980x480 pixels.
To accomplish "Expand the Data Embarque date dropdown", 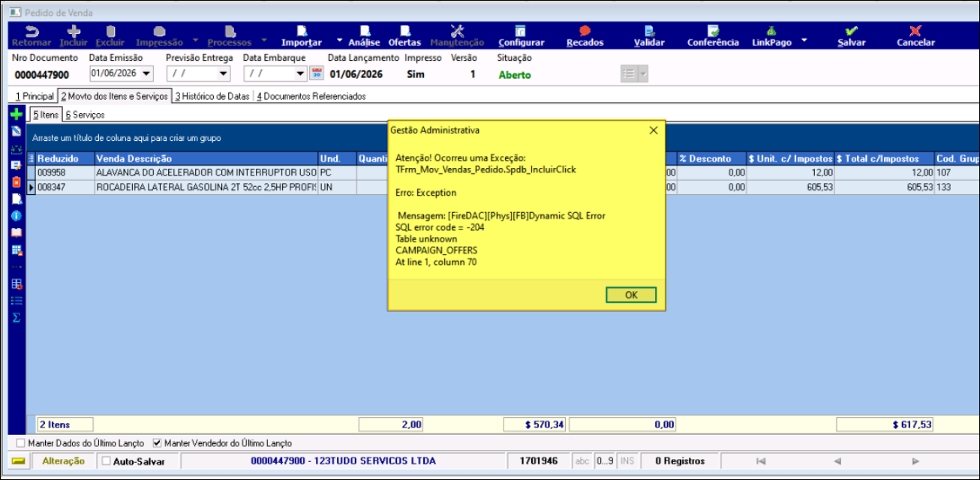I will (300, 73).
